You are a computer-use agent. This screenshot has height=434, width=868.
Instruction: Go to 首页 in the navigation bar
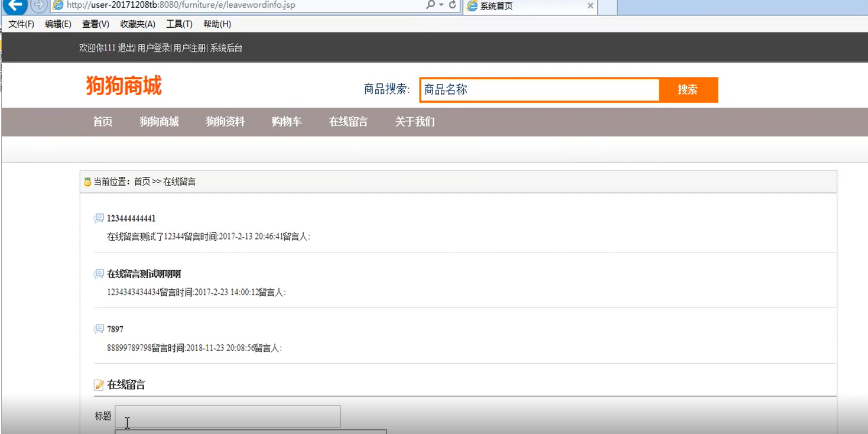tap(103, 122)
